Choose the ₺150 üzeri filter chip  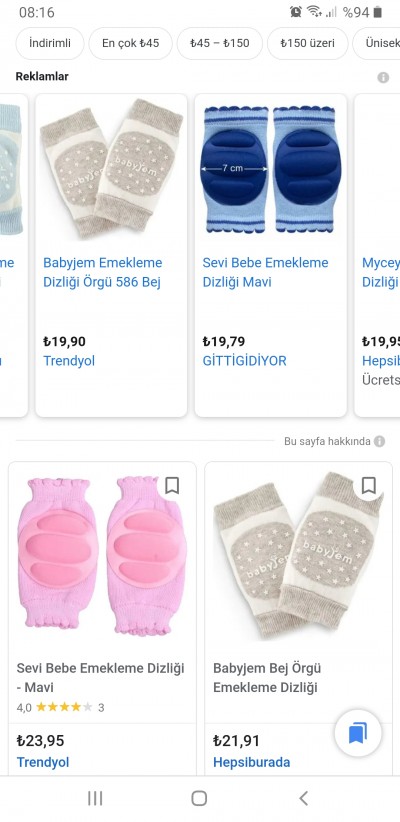click(307, 44)
